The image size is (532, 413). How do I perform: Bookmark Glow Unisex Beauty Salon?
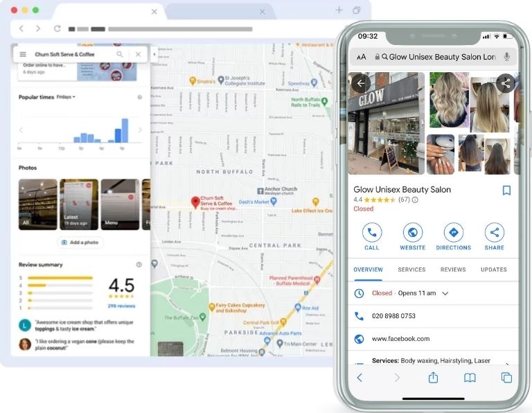click(x=506, y=191)
